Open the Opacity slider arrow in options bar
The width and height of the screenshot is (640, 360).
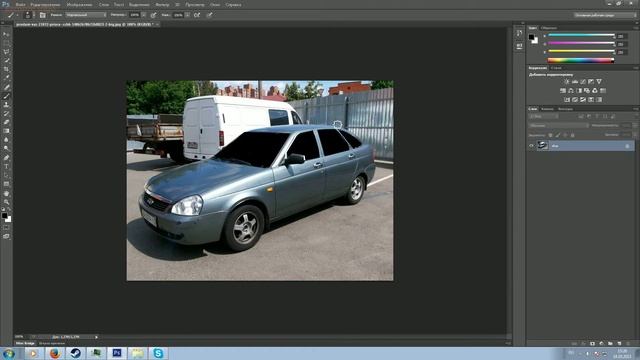(144, 15)
